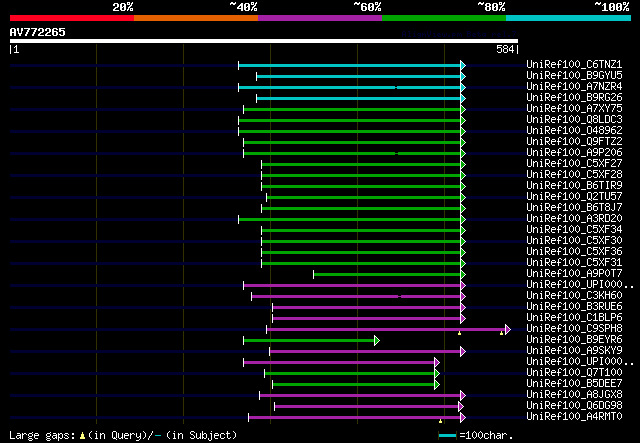
Task: Select the short green alignment bar for A9P0T7
Action: [x=387, y=274]
